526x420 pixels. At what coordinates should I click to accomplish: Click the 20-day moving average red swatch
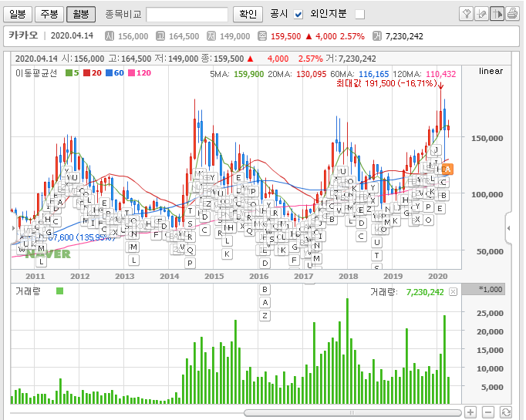[x=86, y=72]
